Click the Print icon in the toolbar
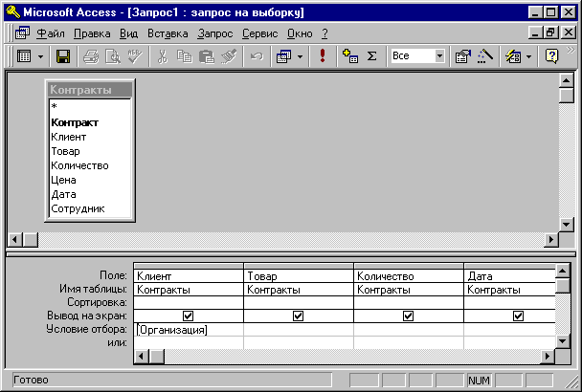The height and width of the screenshot is (392, 582). (x=91, y=56)
